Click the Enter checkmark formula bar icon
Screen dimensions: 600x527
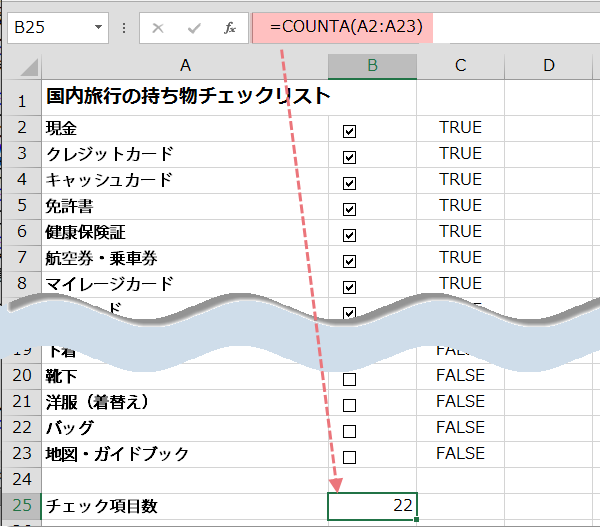(193, 28)
